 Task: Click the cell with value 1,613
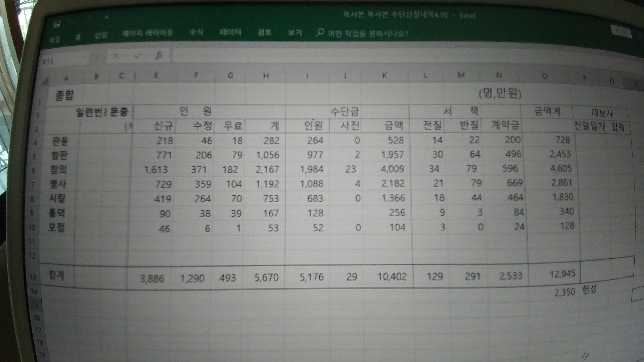(156, 170)
